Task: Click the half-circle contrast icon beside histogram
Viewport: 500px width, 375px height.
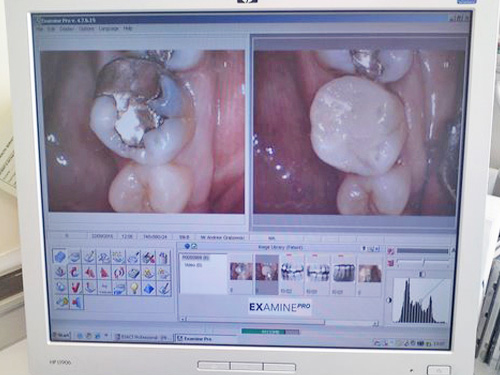Action: (x=389, y=300)
